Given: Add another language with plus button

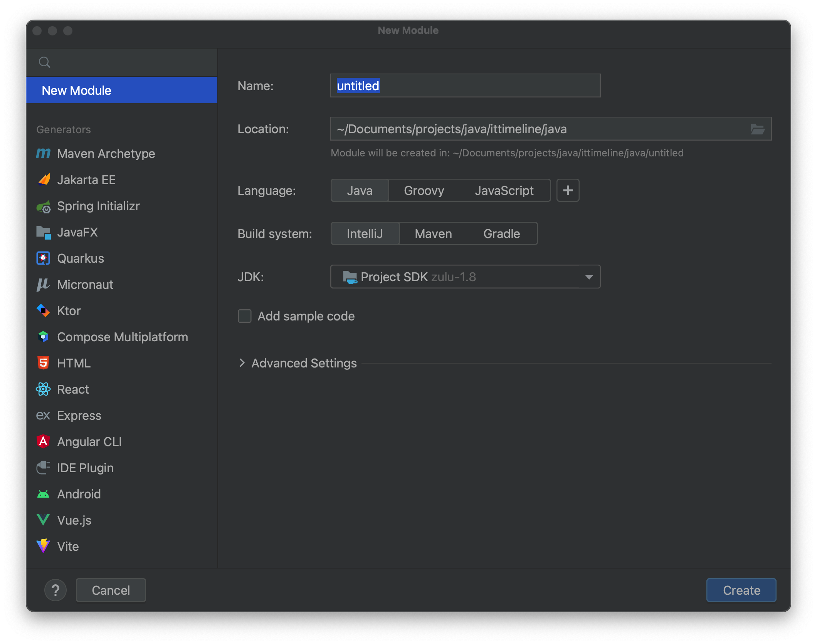Looking at the screenshot, I should tap(568, 190).
